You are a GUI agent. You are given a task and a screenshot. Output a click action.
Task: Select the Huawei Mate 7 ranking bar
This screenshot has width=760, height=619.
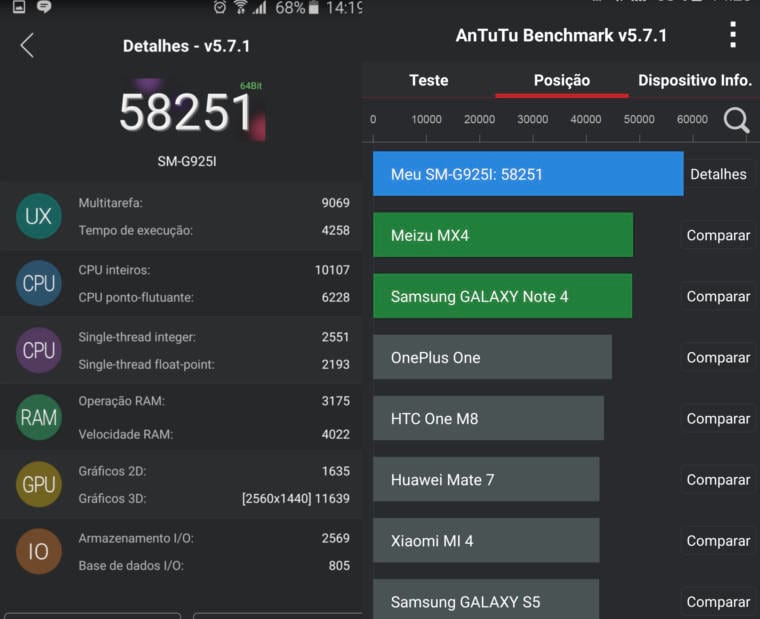click(x=486, y=479)
